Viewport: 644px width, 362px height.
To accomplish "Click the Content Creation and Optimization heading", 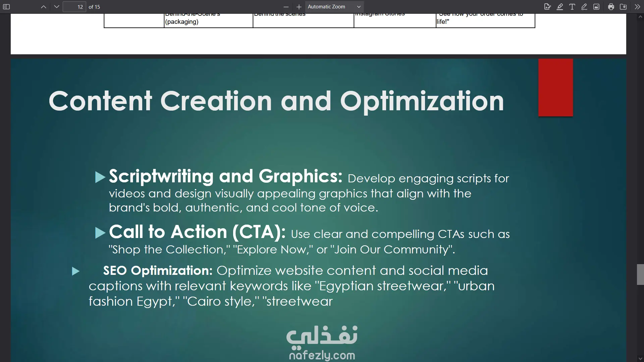I will pos(276,101).
